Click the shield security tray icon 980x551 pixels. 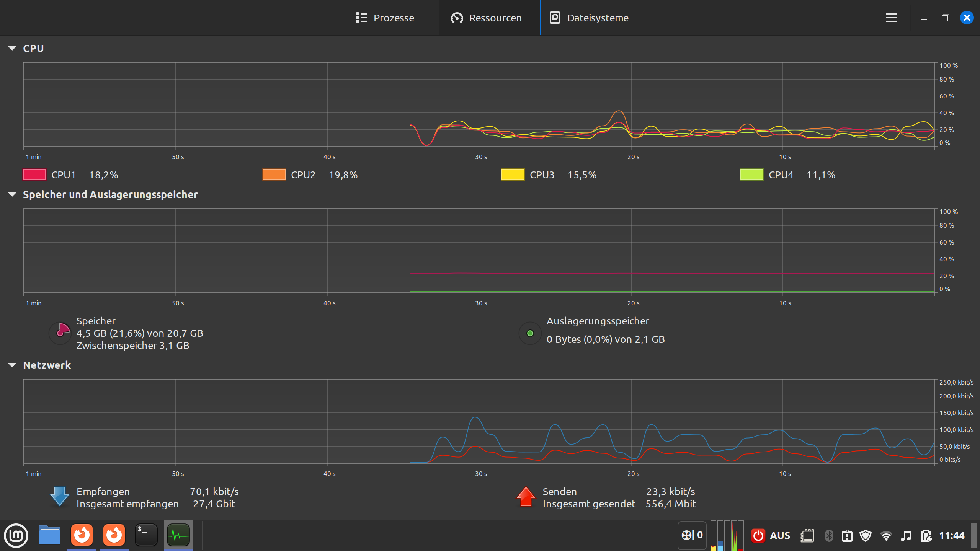click(866, 536)
